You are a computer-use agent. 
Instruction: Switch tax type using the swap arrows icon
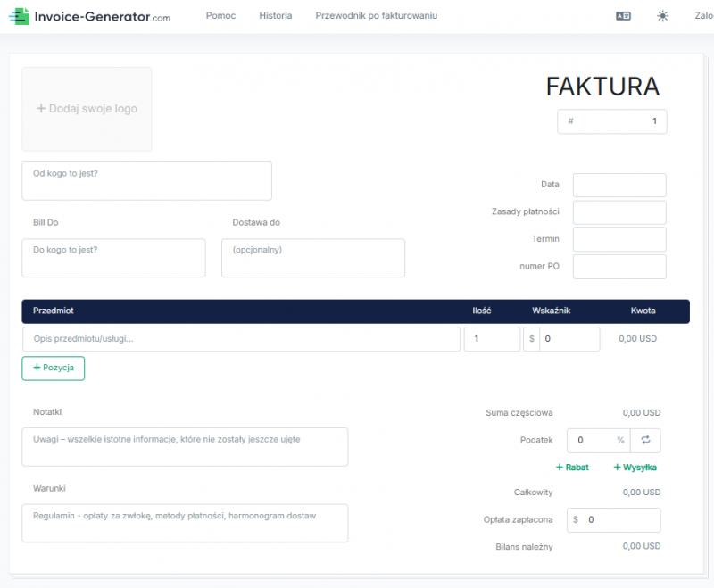[644, 440]
